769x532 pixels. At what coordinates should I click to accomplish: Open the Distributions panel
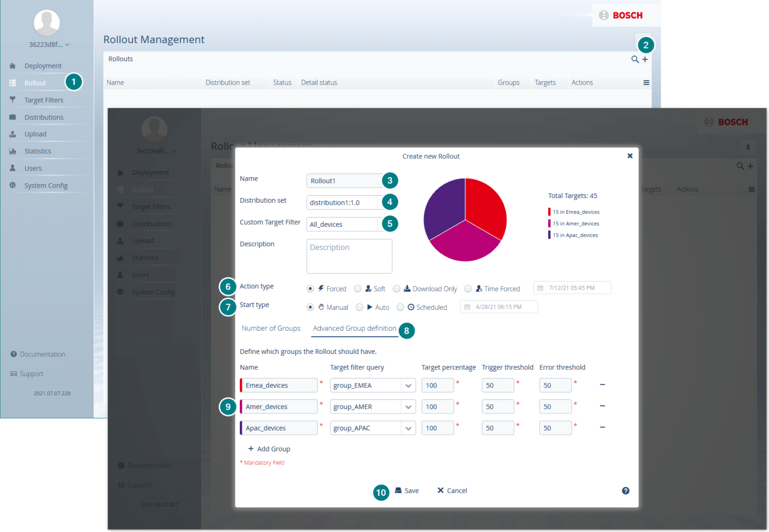[43, 117]
